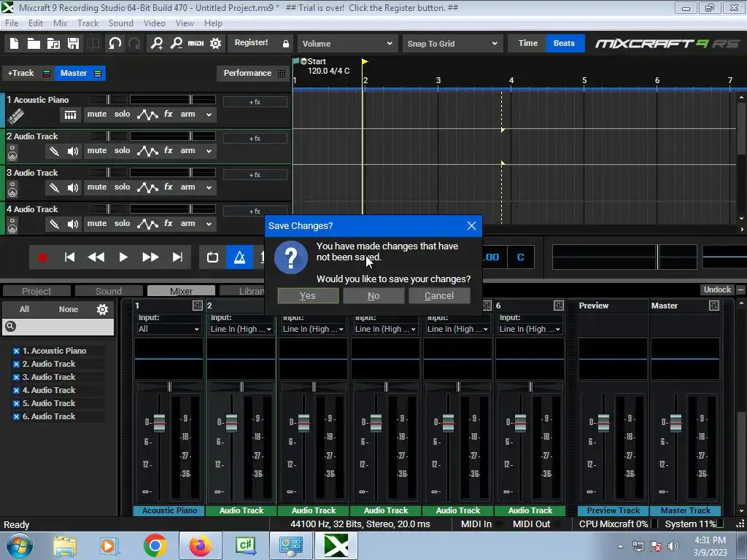Open mixer channel 1 Input All dropdown
This screenshot has height=560, width=747.
pyautogui.click(x=169, y=329)
